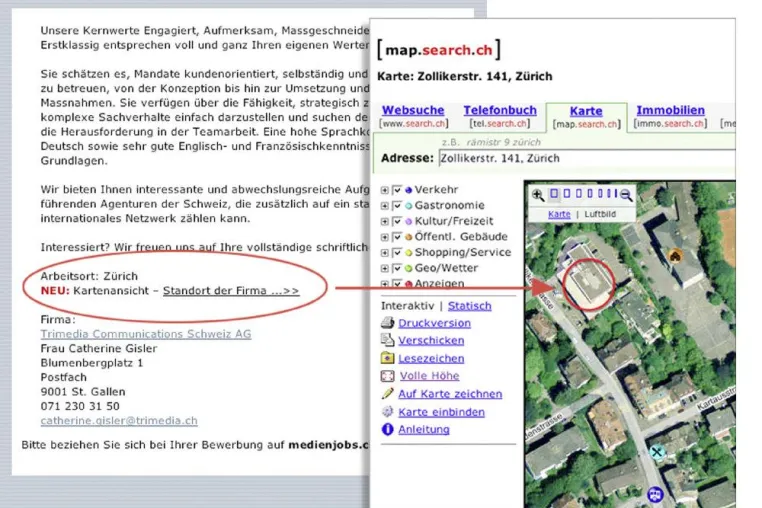Viewport: 762px width, 508px height.
Task: Expand the Shopping/Service category
Action: click(x=385, y=252)
